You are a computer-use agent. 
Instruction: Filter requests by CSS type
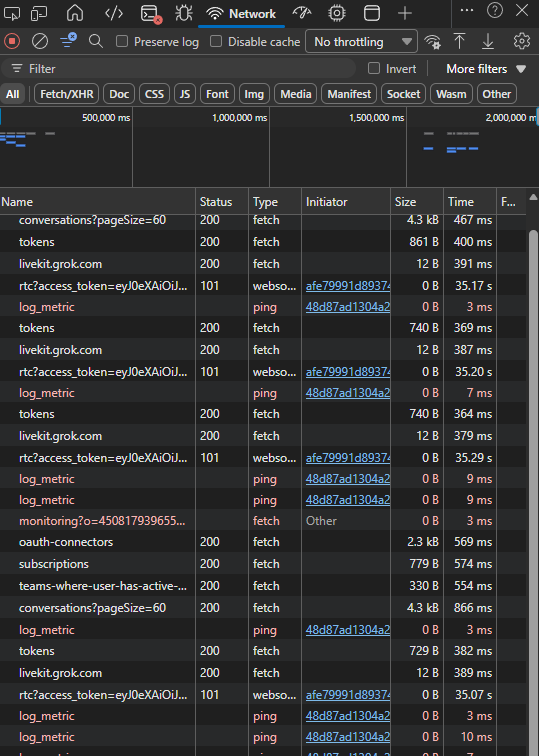(x=154, y=94)
